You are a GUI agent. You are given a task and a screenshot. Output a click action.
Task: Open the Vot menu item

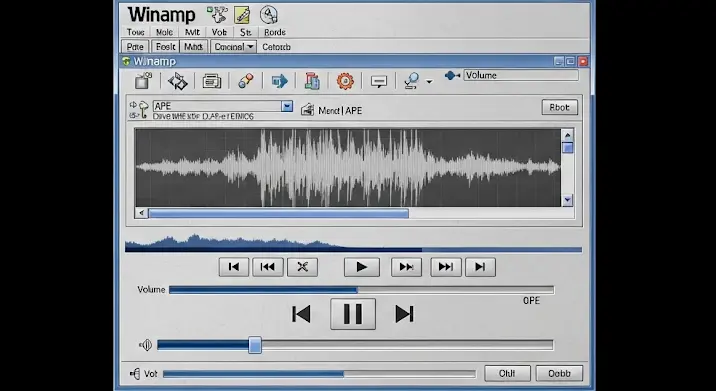(219, 32)
